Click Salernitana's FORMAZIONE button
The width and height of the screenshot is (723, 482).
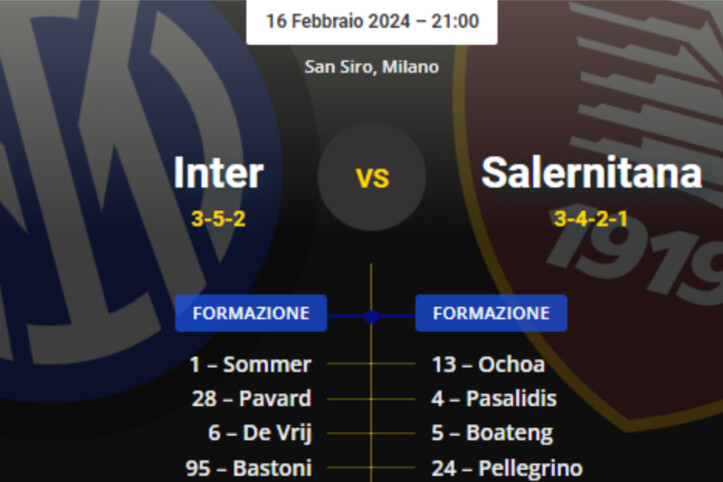click(x=491, y=313)
